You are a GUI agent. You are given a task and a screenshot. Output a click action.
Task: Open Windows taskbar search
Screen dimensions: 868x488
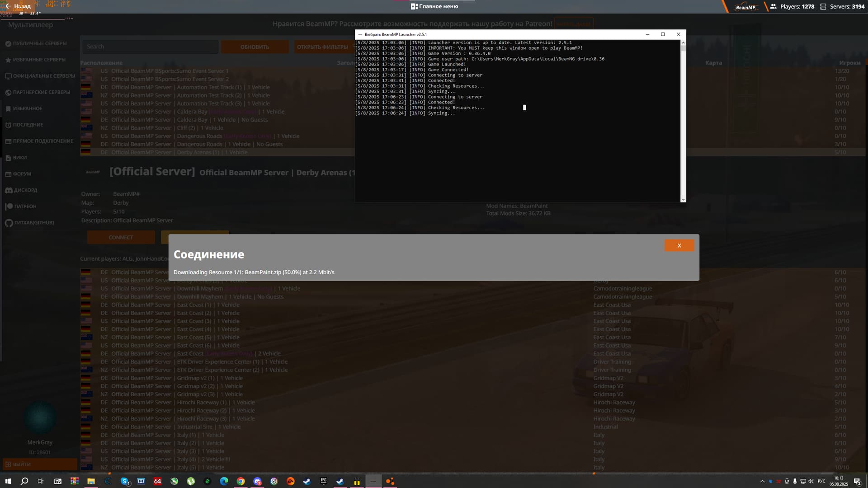tap(24, 481)
